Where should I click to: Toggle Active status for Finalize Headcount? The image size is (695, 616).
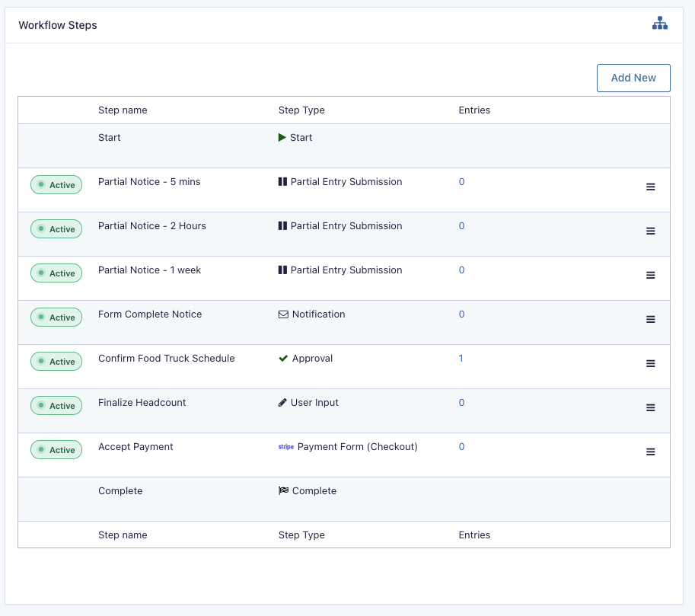click(56, 406)
